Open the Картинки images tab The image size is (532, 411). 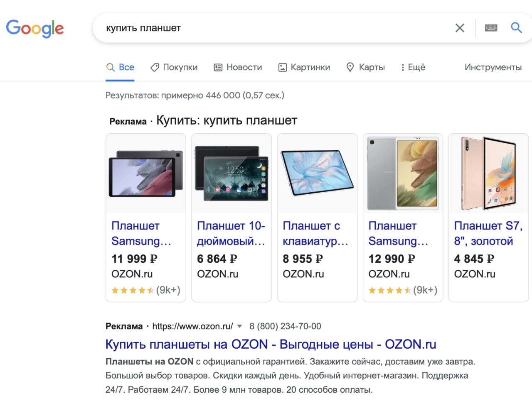tap(304, 67)
